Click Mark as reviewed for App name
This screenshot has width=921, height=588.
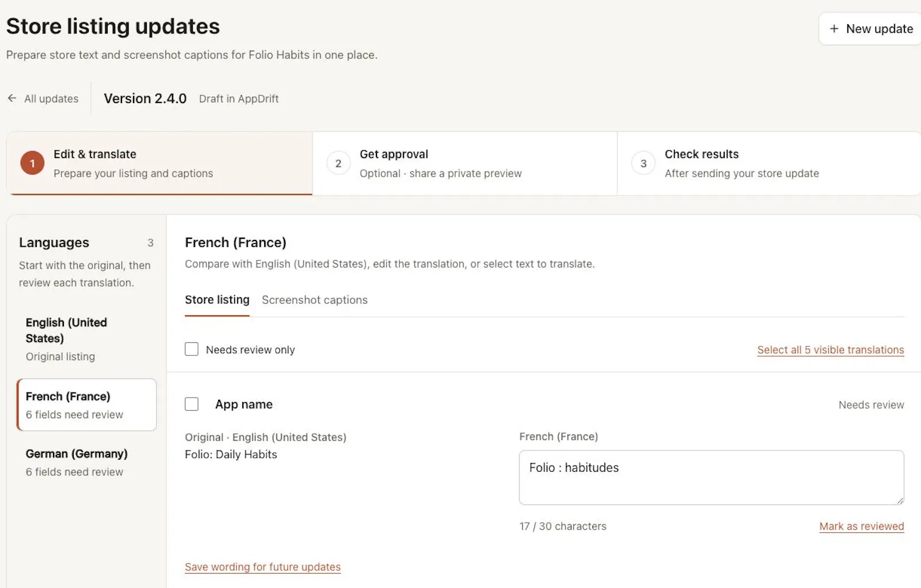[862, 526]
